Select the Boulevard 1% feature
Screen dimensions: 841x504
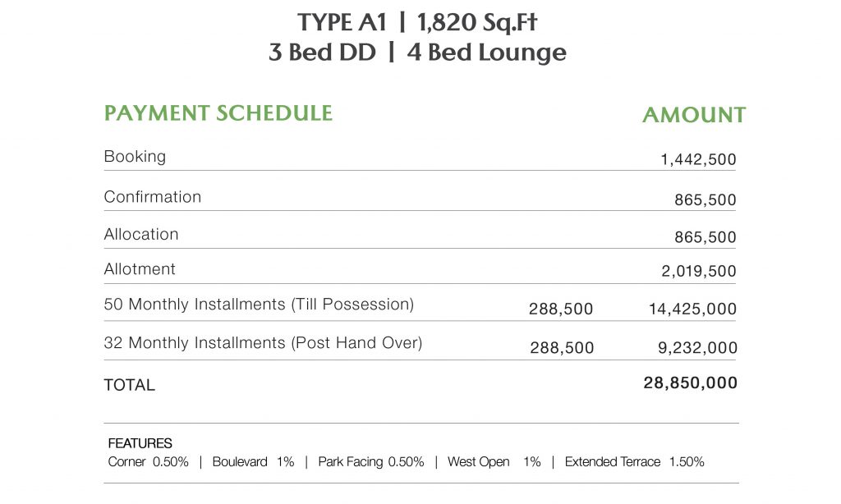[x=253, y=462]
